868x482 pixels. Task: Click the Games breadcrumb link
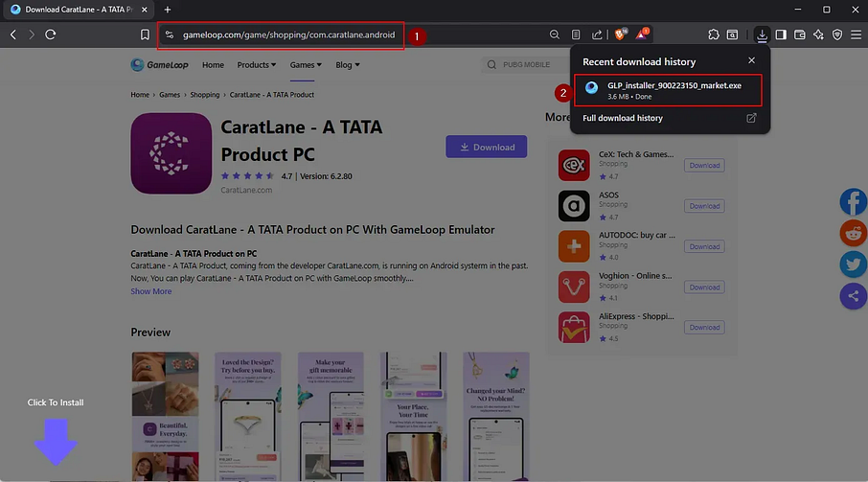(x=170, y=95)
